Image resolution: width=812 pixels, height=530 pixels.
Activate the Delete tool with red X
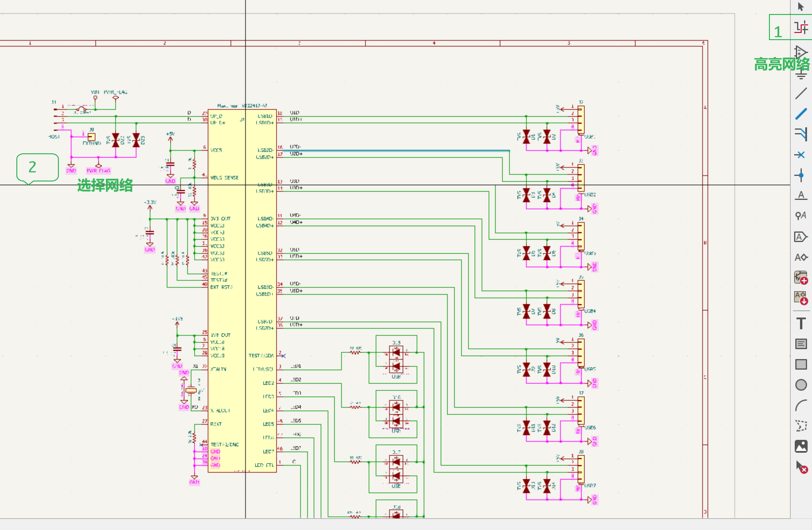click(801, 467)
